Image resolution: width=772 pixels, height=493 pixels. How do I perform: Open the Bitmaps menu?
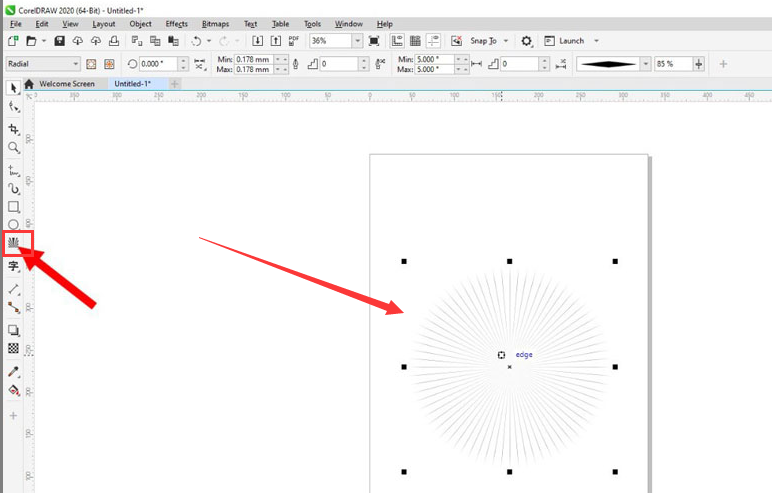click(215, 24)
